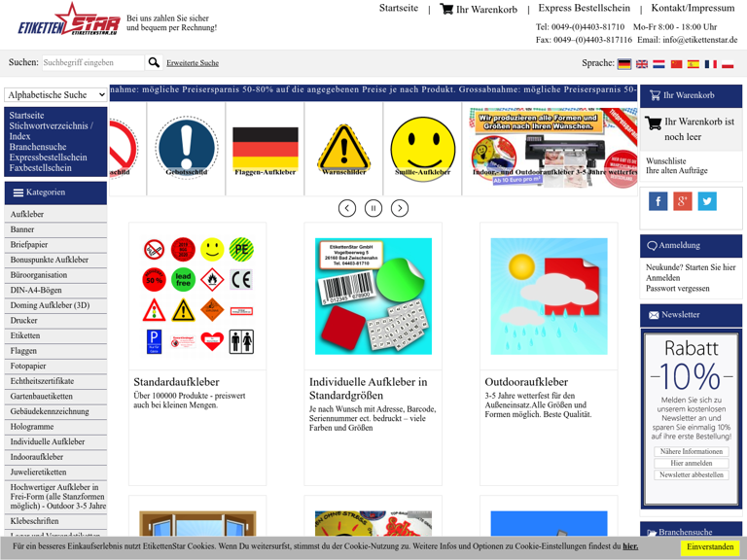Click the Google Plus icon
747x560 pixels.
click(x=683, y=201)
